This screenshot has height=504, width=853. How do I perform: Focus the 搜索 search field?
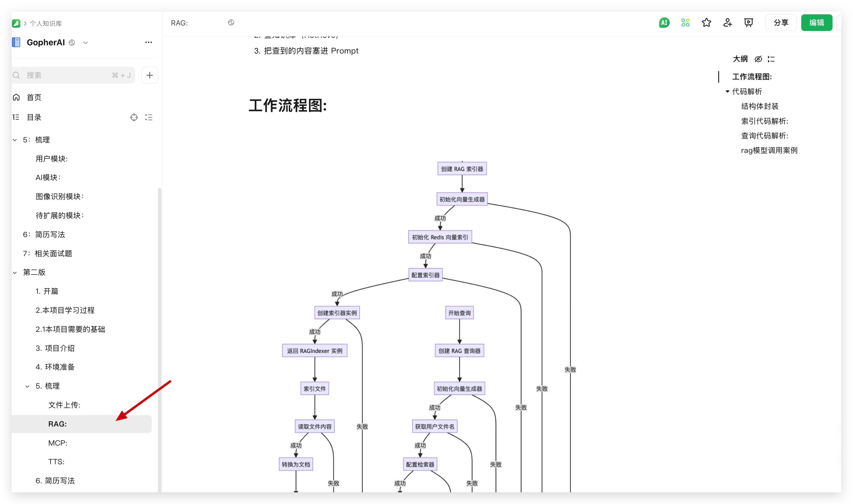click(x=68, y=75)
